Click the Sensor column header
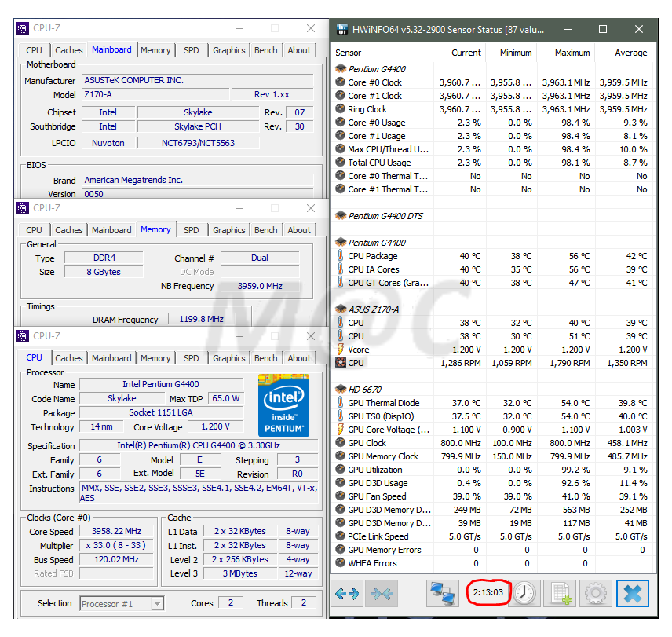 click(383, 53)
